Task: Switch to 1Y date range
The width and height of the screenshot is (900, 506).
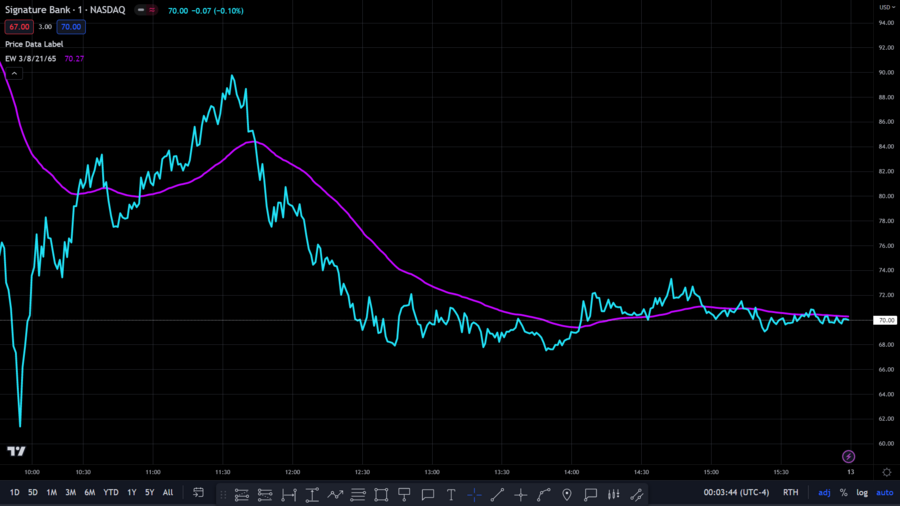Action: pos(132,493)
